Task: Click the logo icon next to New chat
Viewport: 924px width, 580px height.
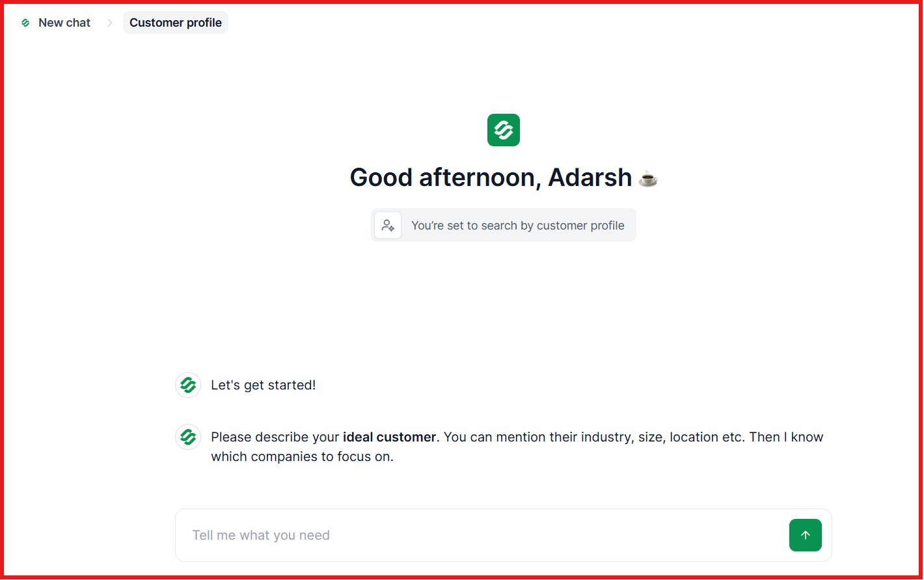Action: (25, 22)
